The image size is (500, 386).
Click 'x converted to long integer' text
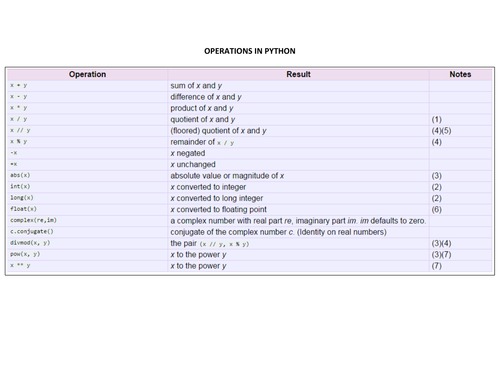tap(217, 198)
